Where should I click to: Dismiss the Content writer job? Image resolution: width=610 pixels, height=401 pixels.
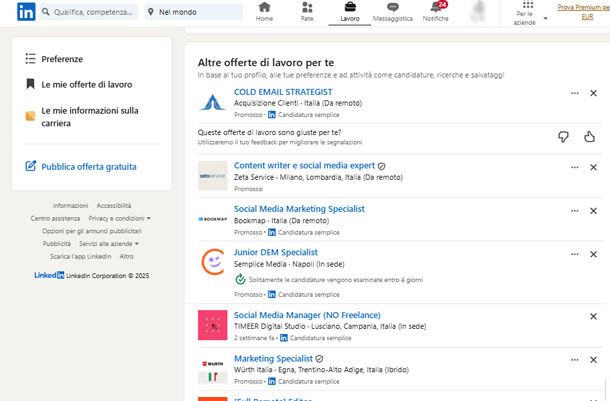593,168
